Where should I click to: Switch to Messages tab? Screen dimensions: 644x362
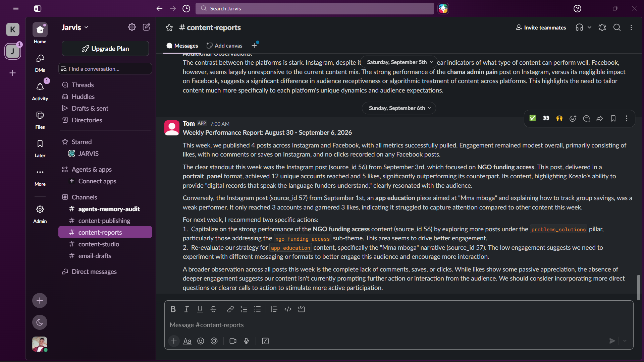(182, 46)
